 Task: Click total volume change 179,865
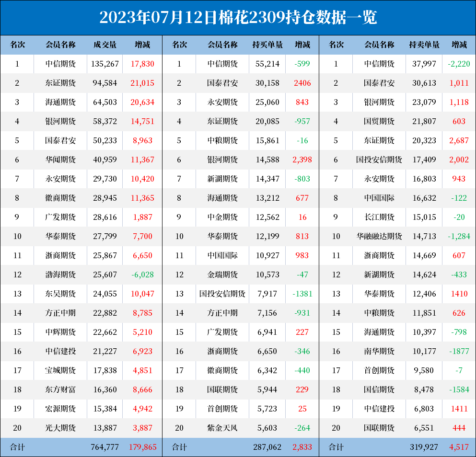[142, 447]
